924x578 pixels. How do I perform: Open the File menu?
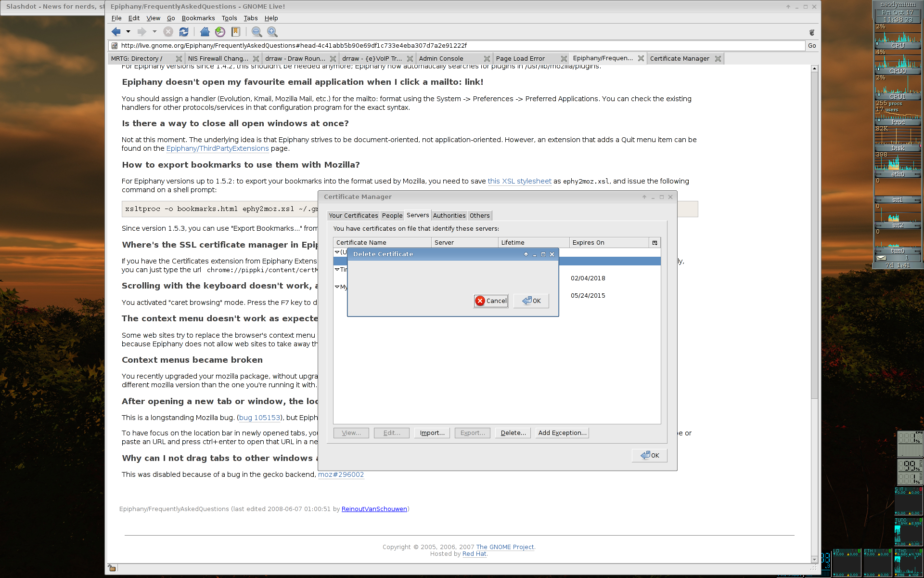pyautogui.click(x=116, y=18)
